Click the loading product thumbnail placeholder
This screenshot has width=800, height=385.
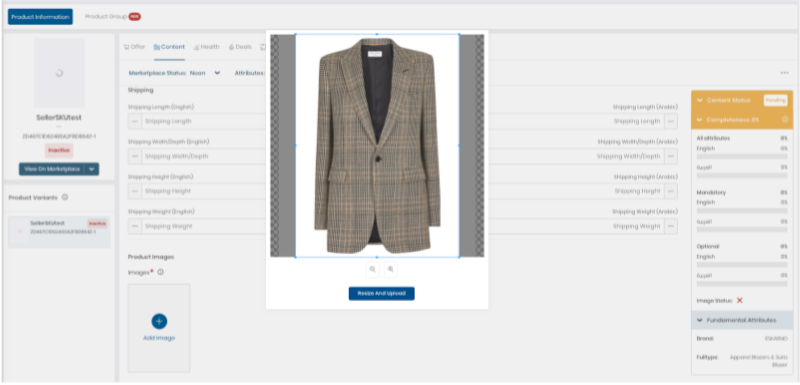click(x=59, y=73)
